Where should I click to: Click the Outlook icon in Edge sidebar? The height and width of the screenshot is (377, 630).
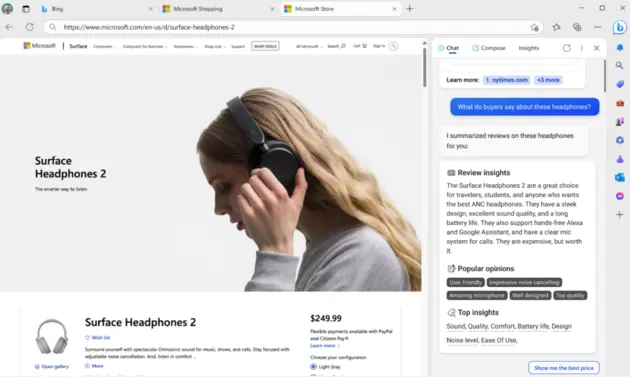tap(620, 177)
